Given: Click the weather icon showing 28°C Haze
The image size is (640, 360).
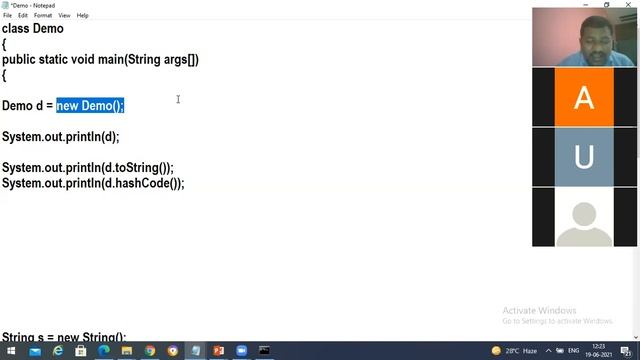Looking at the screenshot, I should point(514,351).
